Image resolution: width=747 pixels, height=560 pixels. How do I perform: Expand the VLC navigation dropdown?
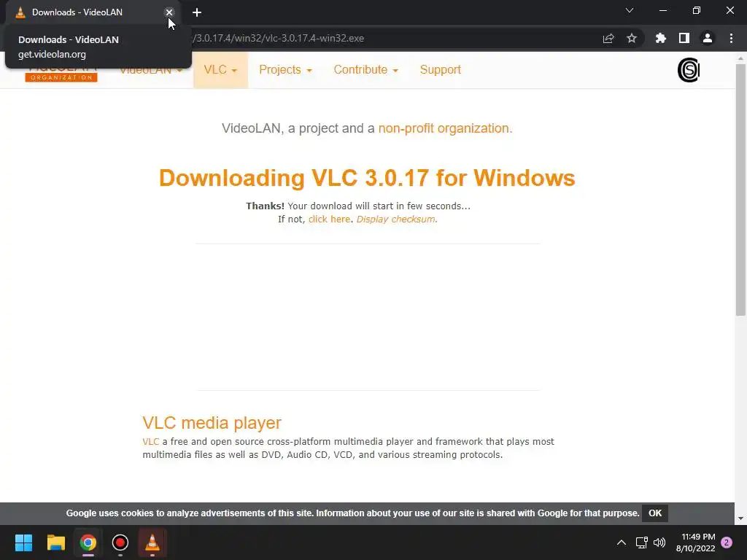click(220, 69)
